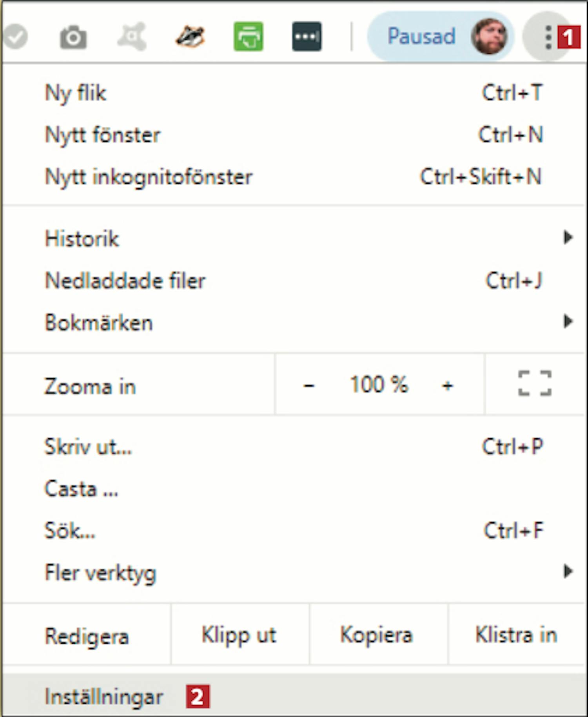
Task: Click the green printer extension icon
Action: pyautogui.click(x=248, y=37)
